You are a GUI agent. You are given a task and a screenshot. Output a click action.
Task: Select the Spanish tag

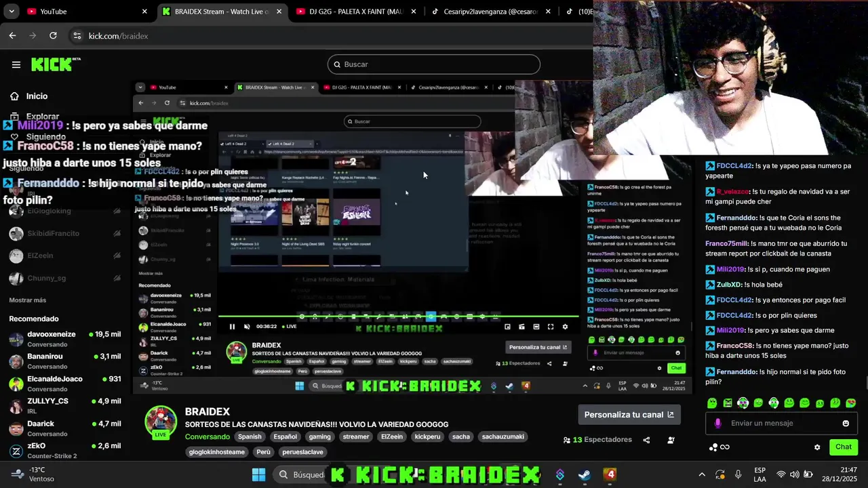[x=250, y=437]
